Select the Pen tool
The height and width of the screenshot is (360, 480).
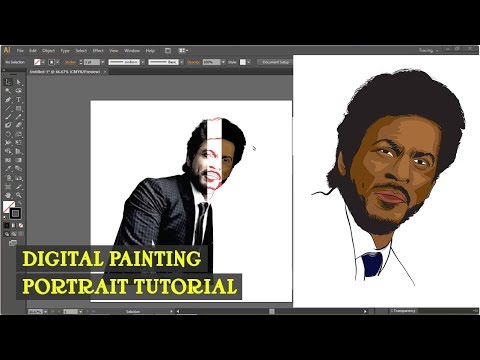[8, 99]
